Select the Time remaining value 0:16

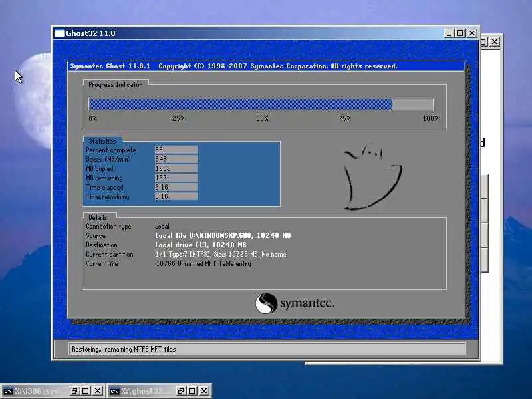point(176,196)
